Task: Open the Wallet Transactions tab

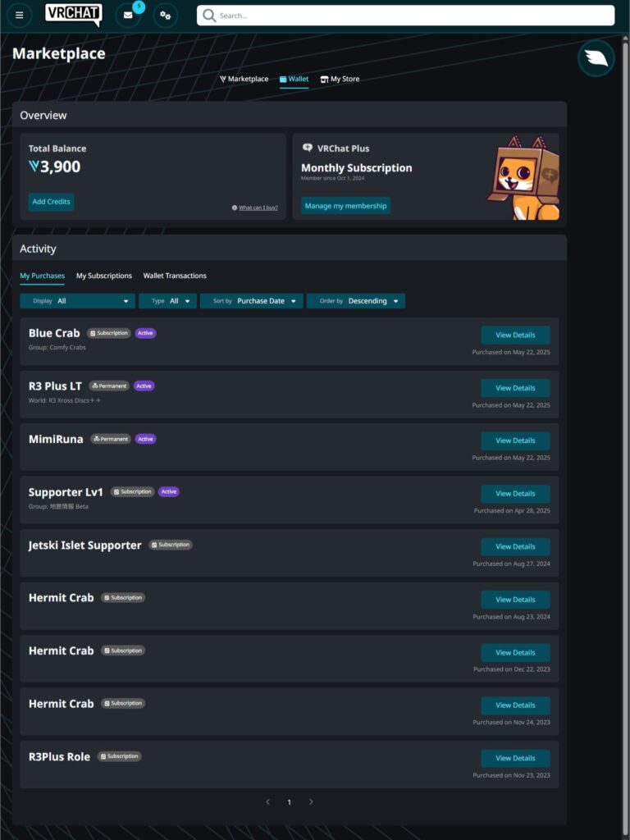Action: click(175, 276)
